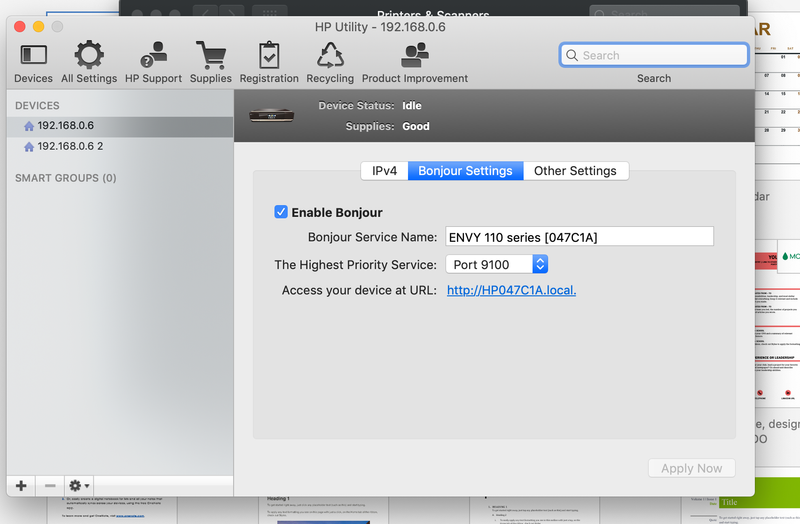Open All Settings gear icon
This screenshot has width=800, height=524.
coord(89,55)
